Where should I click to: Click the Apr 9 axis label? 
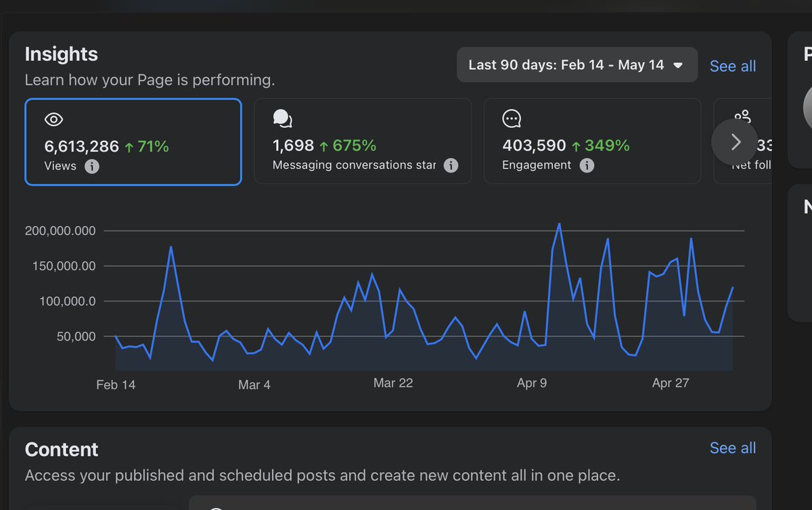pyautogui.click(x=532, y=383)
